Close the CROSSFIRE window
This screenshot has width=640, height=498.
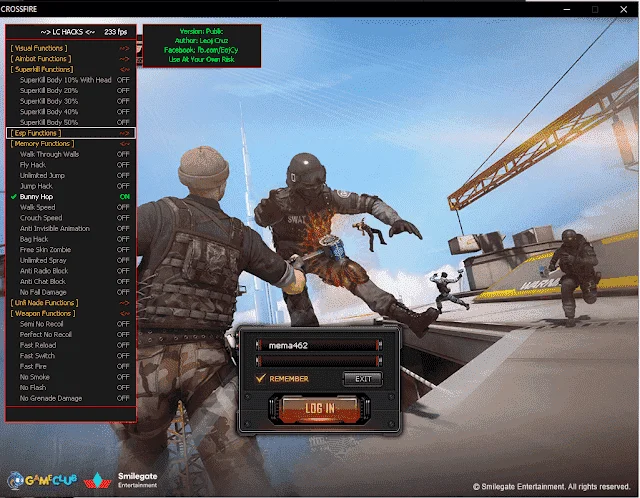coord(624,9)
